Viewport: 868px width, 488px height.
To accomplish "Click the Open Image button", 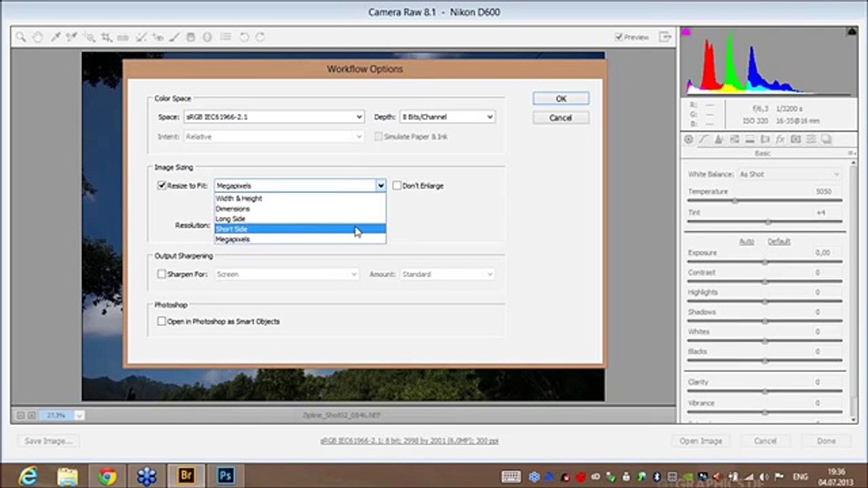I will 701,441.
